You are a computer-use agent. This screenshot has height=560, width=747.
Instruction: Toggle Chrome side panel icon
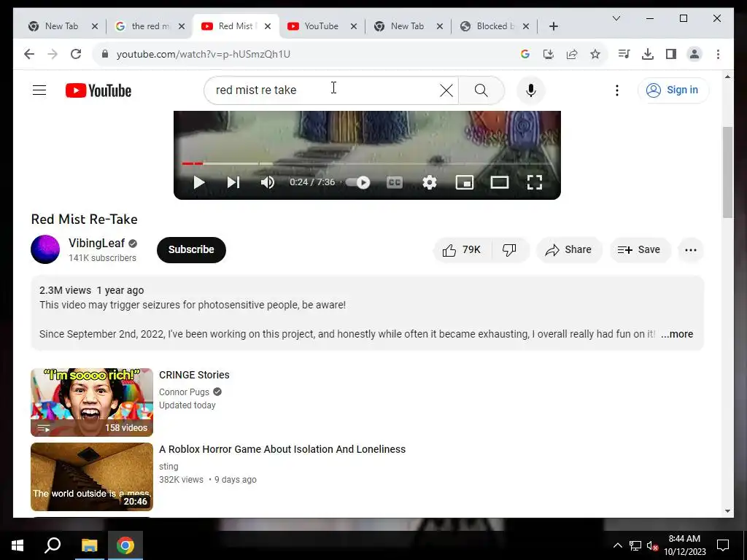[671, 54]
